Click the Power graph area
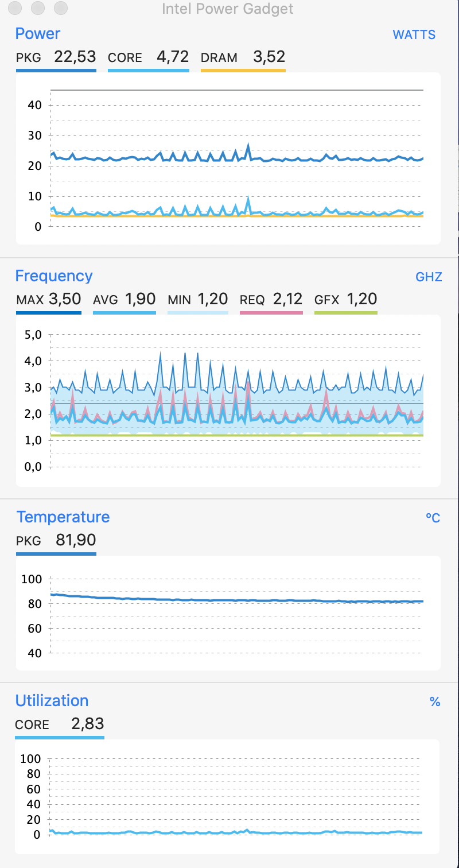 (x=228, y=158)
